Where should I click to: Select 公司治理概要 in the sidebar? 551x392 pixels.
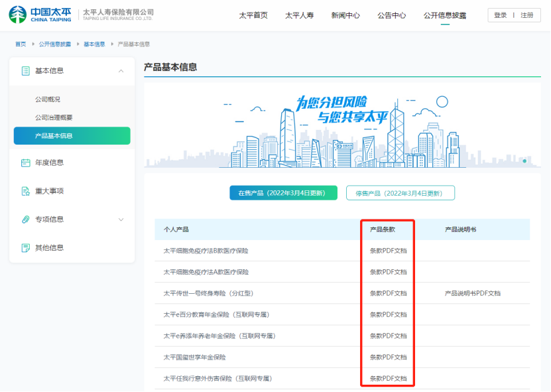tap(54, 117)
